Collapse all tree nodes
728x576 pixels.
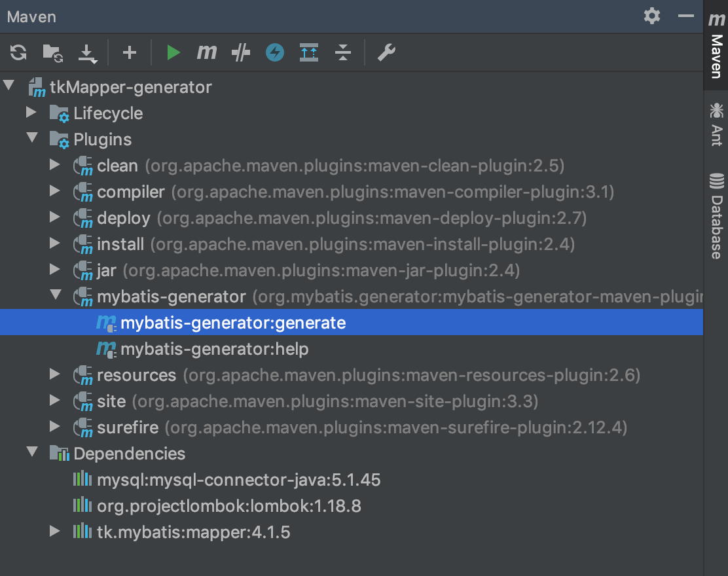click(x=342, y=52)
